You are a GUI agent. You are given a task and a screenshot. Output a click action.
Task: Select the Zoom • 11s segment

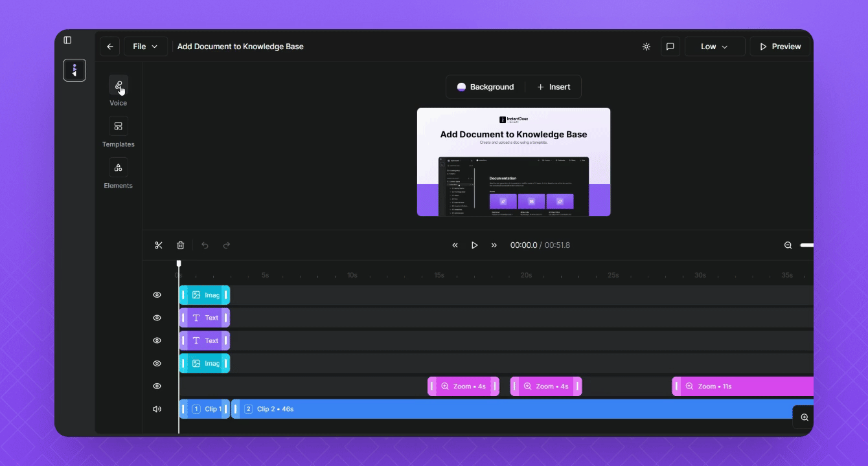pyautogui.click(x=743, y=386)
